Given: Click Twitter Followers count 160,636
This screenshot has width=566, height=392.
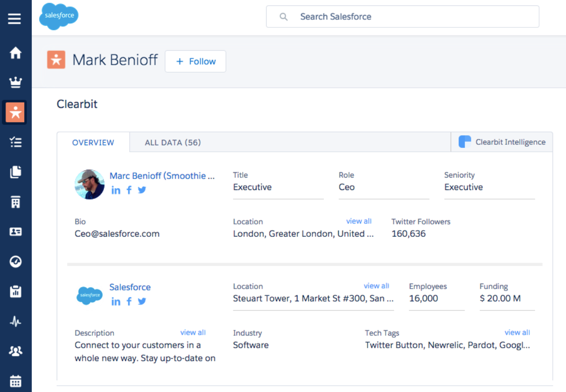Looking at the screenshot, I should (x=409, y=233).
